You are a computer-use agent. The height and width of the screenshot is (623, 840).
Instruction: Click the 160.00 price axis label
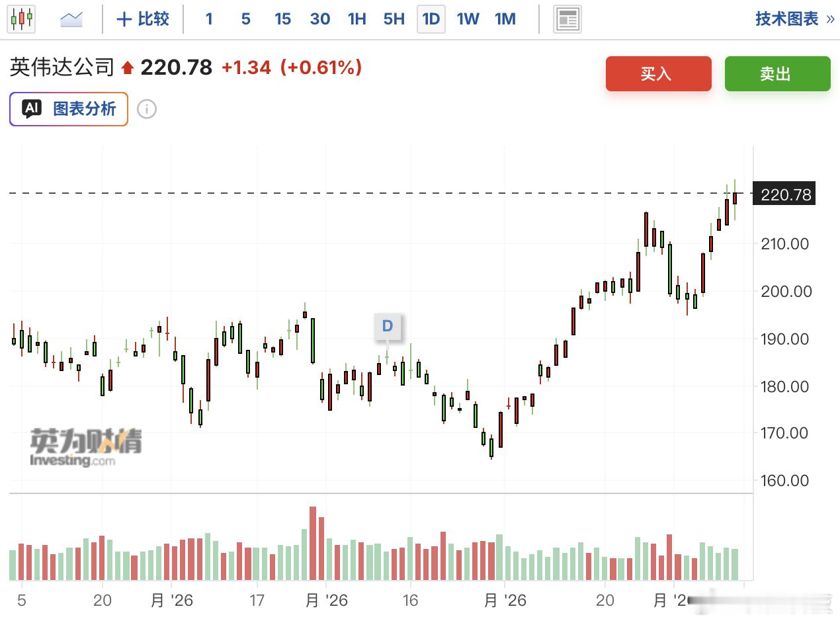point(785,481)
